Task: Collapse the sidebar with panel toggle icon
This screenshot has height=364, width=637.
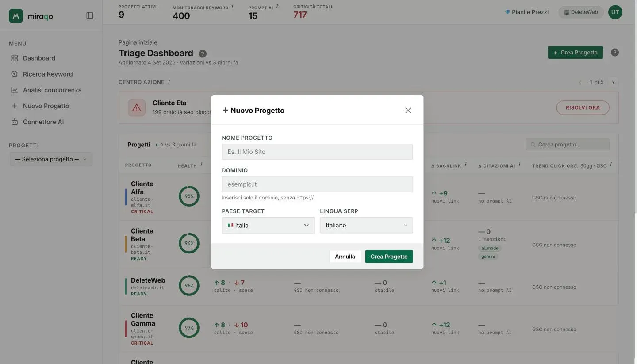Action: click(x=90, y=15)
